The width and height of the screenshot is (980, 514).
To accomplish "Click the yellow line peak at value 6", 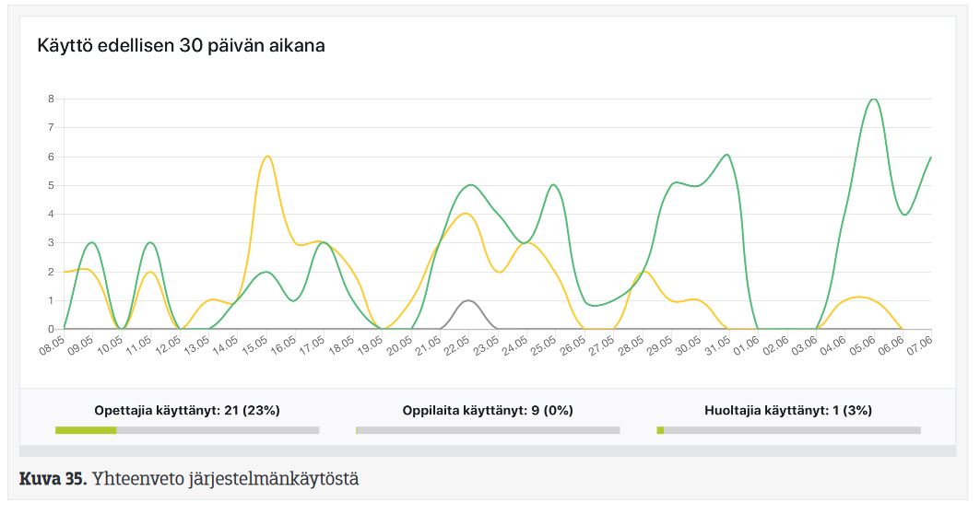I will (266, 157).
